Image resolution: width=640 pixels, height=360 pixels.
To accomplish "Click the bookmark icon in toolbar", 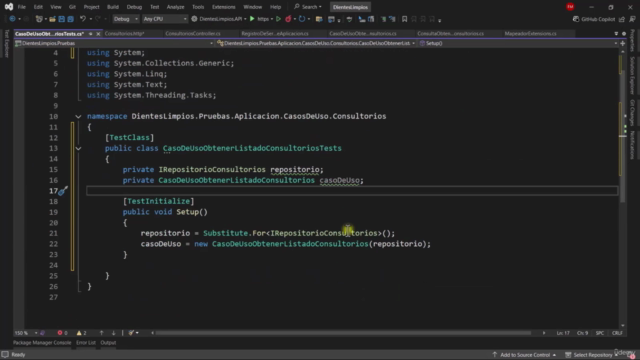I will pyautogui.click(x=404, y=19).
